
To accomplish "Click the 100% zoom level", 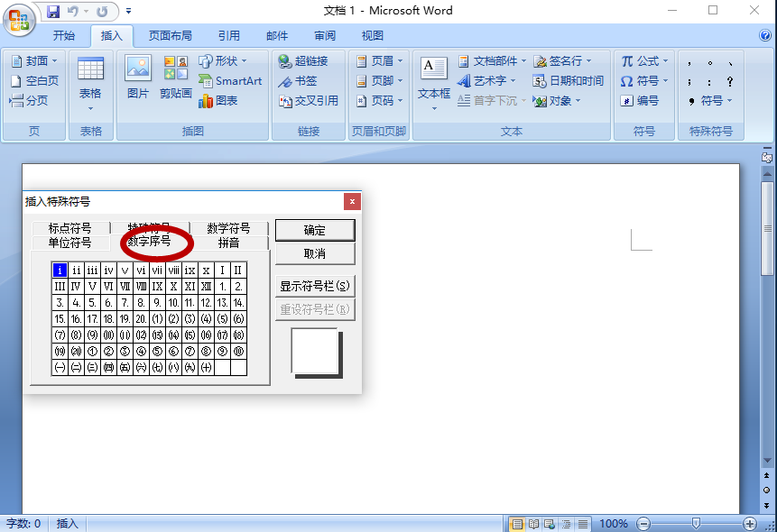I will [x=614, y=524].
